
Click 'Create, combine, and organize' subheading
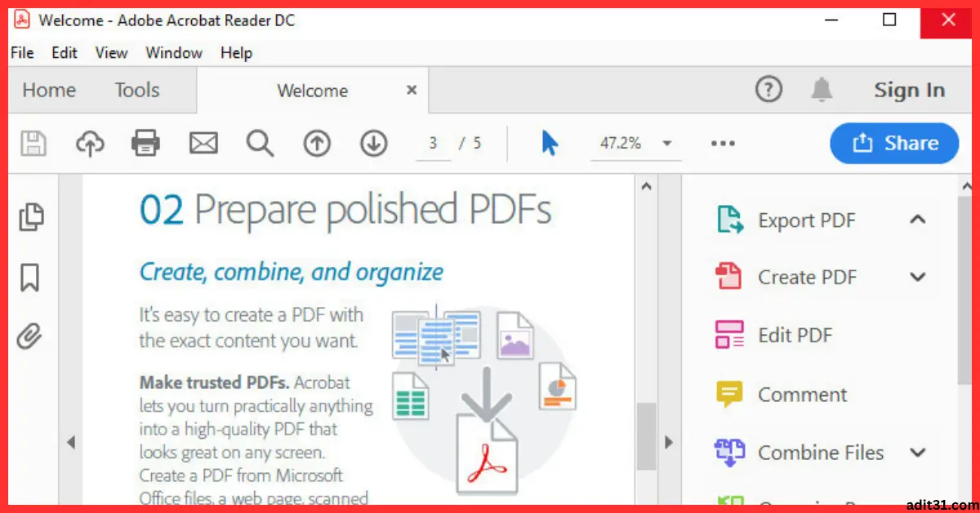[292, 272]
